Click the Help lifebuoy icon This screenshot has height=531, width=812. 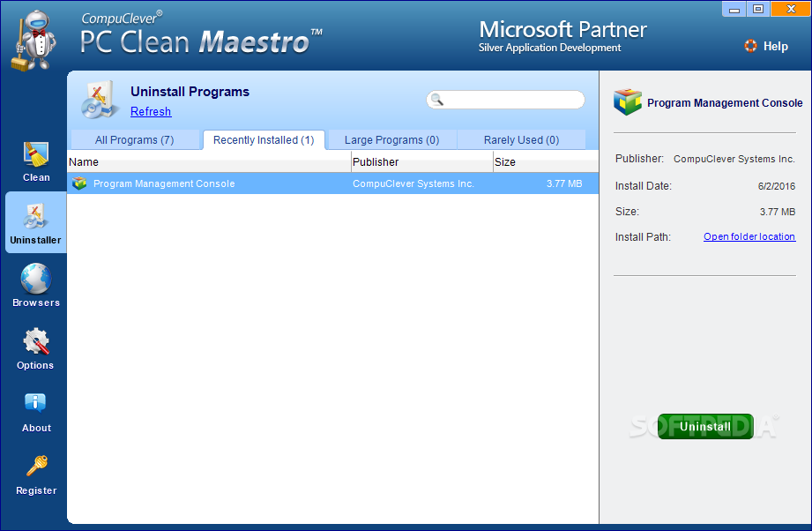(x=750, y=46)
